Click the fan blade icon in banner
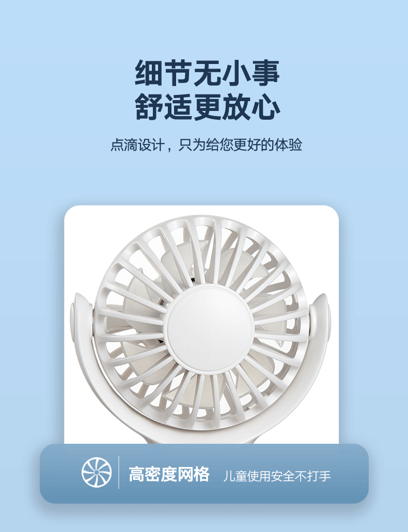Image resolution: width=408 pixels, height=532 pixels. tap(97, 472)
